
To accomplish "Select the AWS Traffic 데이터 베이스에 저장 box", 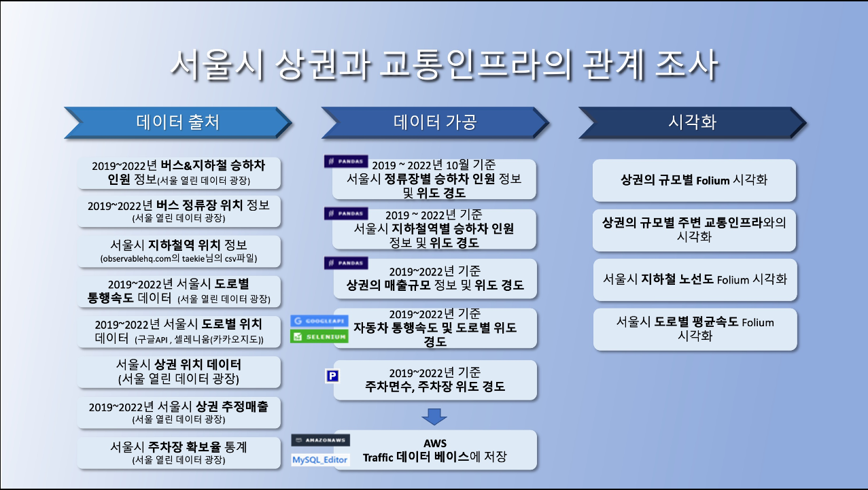I will pos(434,450).
